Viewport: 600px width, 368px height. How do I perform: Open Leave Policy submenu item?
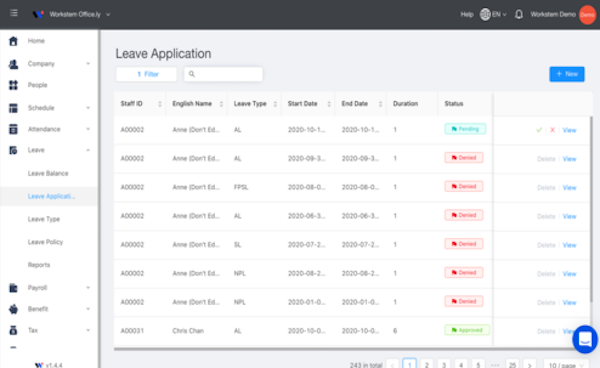tap(45, 242)
